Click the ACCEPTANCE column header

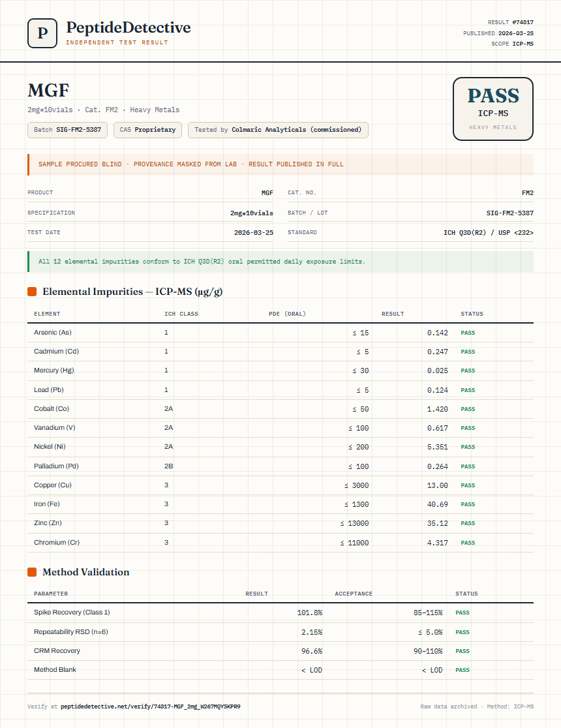coord(354,594)
